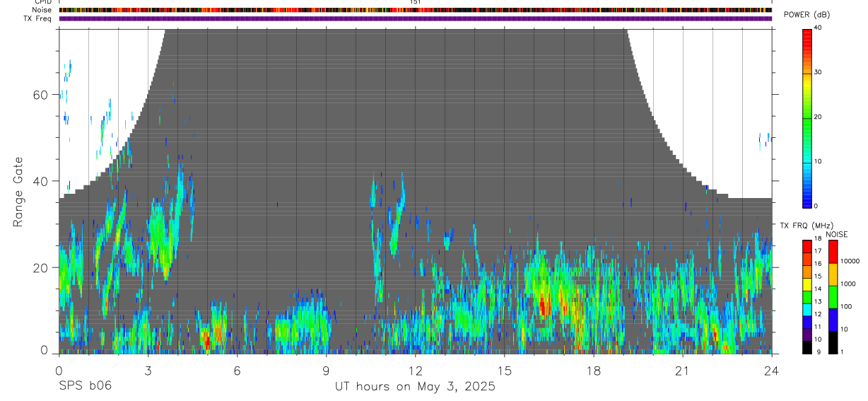Viewport: 868px width, 401px height.
Task: Click the purple TX Freq strip
Action: click(x=416, y=18)
